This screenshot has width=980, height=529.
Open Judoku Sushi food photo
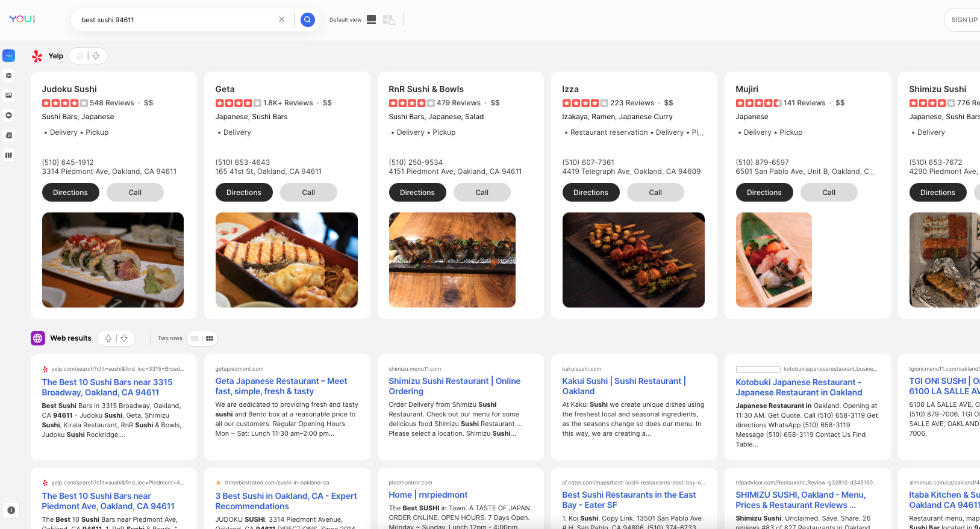[x=113, y=260]
